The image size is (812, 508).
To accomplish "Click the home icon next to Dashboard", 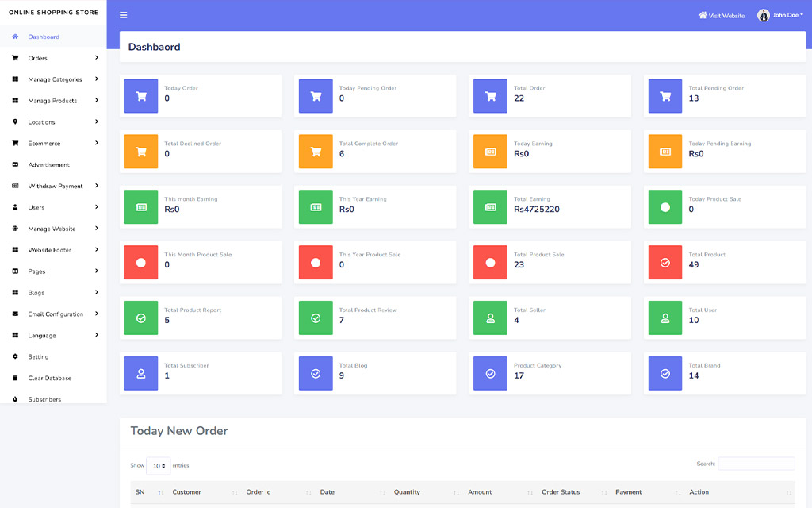I will (x=15, y=37).
